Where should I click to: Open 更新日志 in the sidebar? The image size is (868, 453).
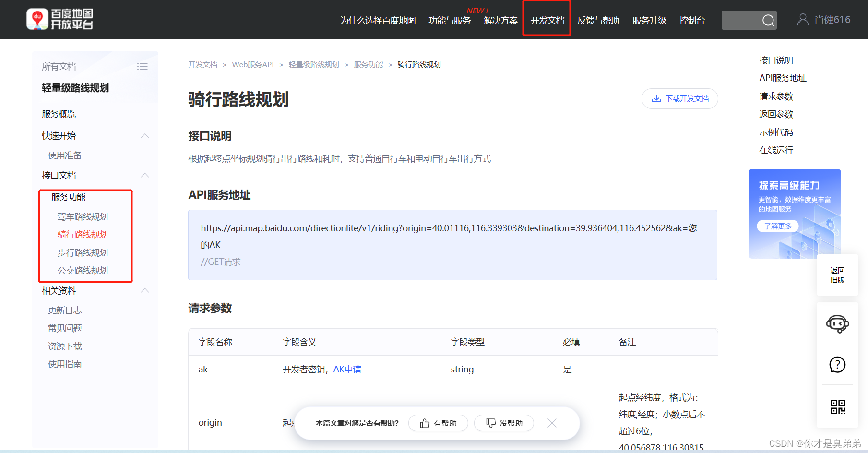click(65, 310)
